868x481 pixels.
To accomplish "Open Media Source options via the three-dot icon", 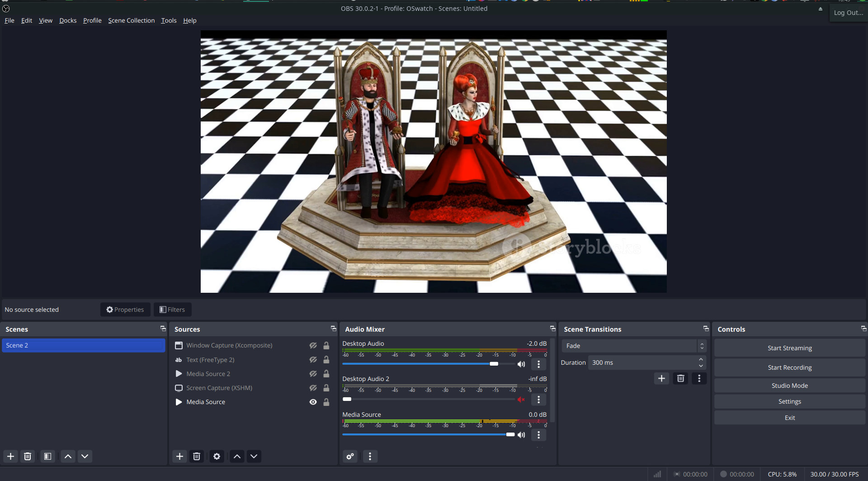I will tap(538, 435).
